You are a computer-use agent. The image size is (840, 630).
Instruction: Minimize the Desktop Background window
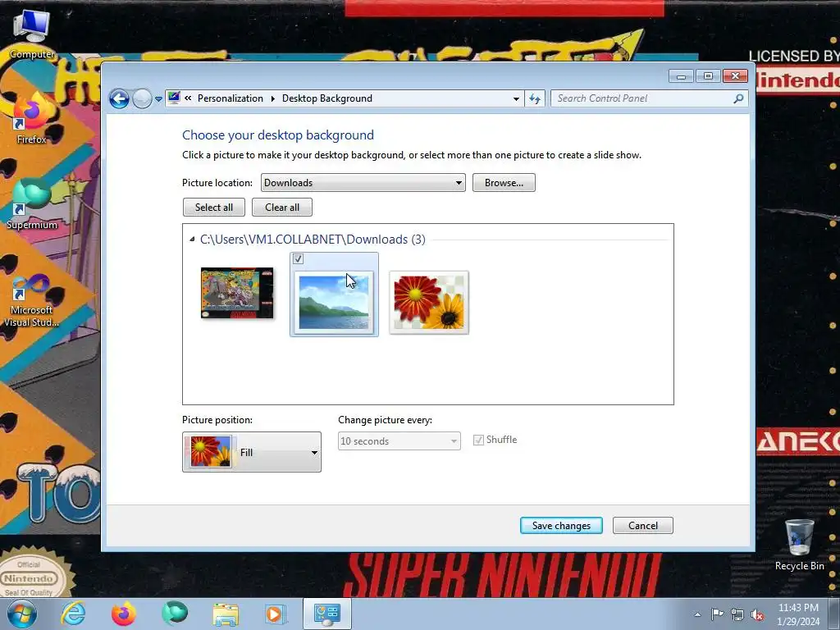(681, 76)
